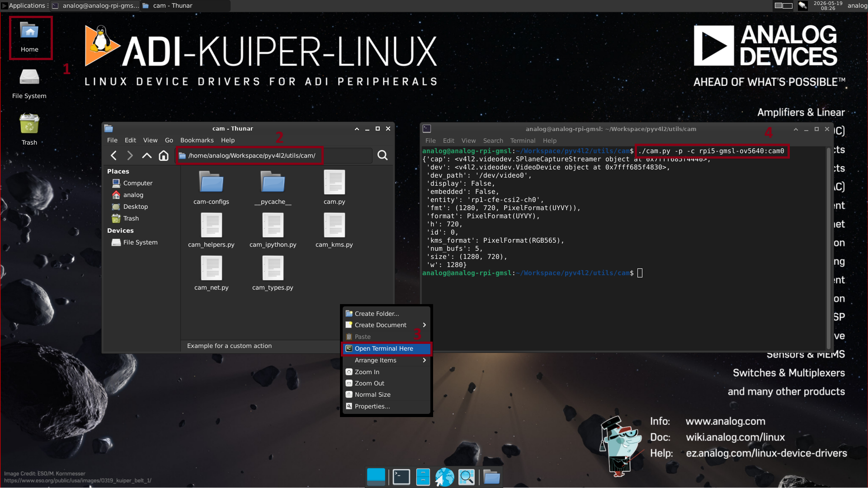
Task: Click the analog user label in panel
Action: tap(857, 5)
